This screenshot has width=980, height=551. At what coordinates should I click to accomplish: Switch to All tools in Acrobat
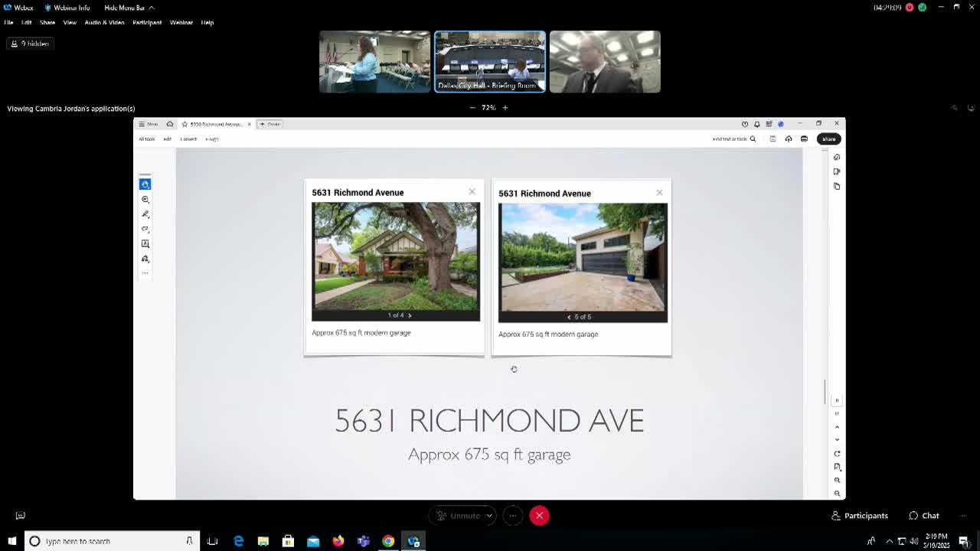click(146, 139)
